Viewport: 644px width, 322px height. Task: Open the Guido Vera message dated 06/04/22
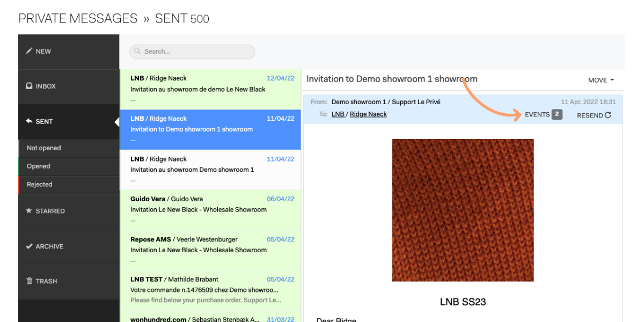click(x=210, y=210)
